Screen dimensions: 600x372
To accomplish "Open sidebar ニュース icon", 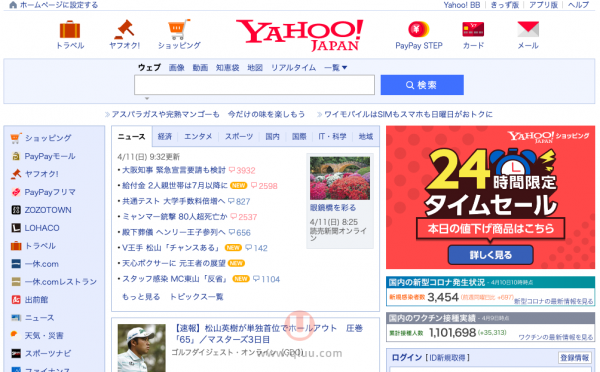I will tap(16, 318).
